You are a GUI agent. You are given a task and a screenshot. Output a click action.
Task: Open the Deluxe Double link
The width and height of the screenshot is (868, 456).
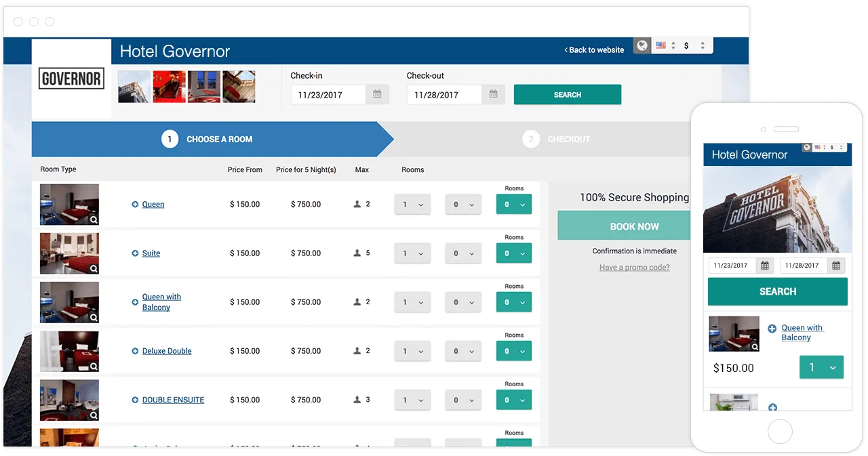[x=167, y=351]
